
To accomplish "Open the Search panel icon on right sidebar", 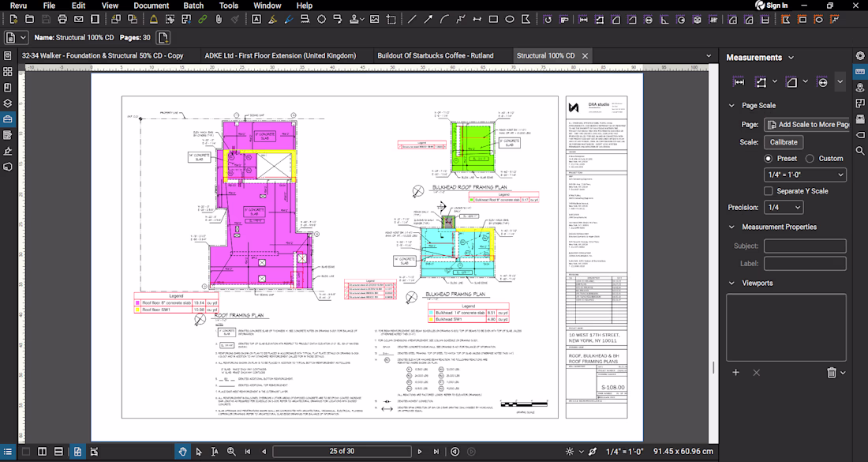I will click(859, 151).
